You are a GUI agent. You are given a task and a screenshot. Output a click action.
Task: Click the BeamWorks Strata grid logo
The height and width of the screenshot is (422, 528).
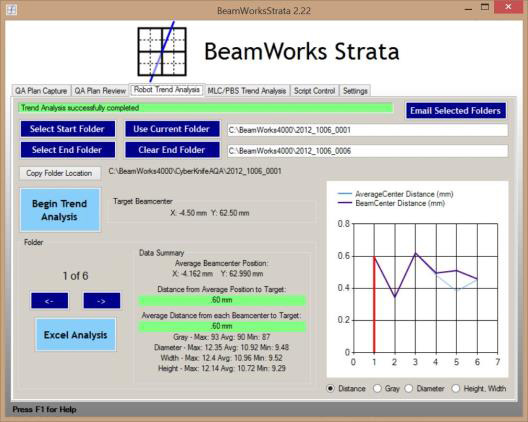pyautogui.click(x=162, y=51)
